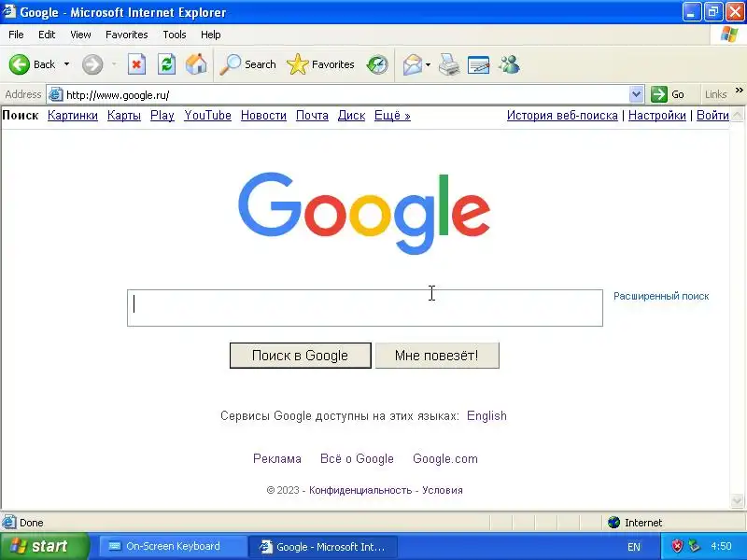Click the Stop loading red X icon
Viewport: 747px width, 560px height.
tap(136, 64)
